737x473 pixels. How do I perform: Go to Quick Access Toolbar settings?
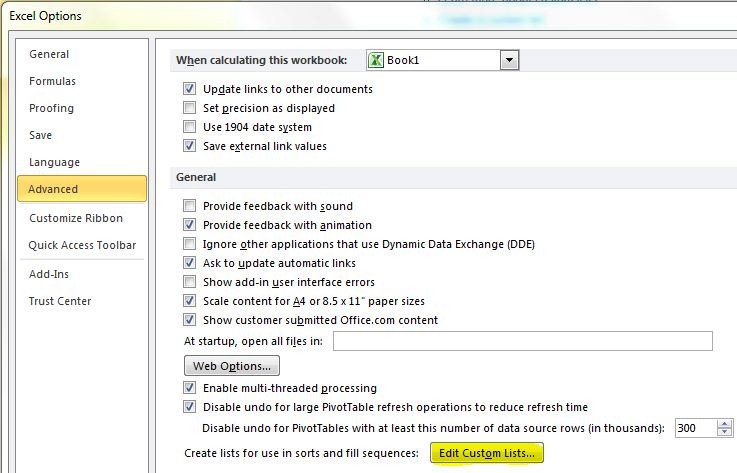click(82, 245)
